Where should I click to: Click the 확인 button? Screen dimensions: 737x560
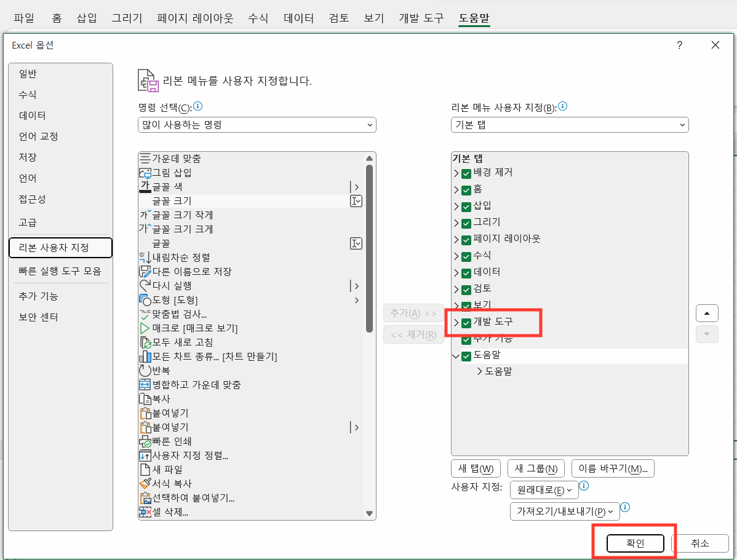(635, 543)
